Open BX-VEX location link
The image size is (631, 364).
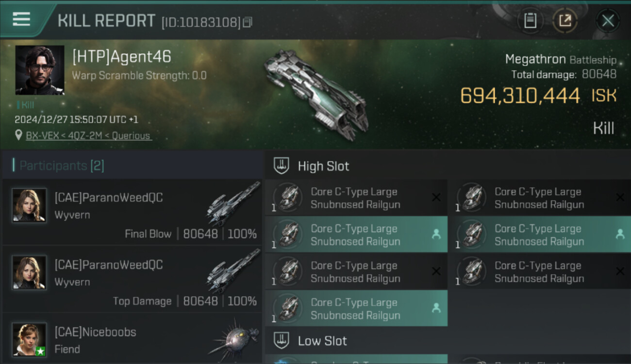tap(89, 136)
